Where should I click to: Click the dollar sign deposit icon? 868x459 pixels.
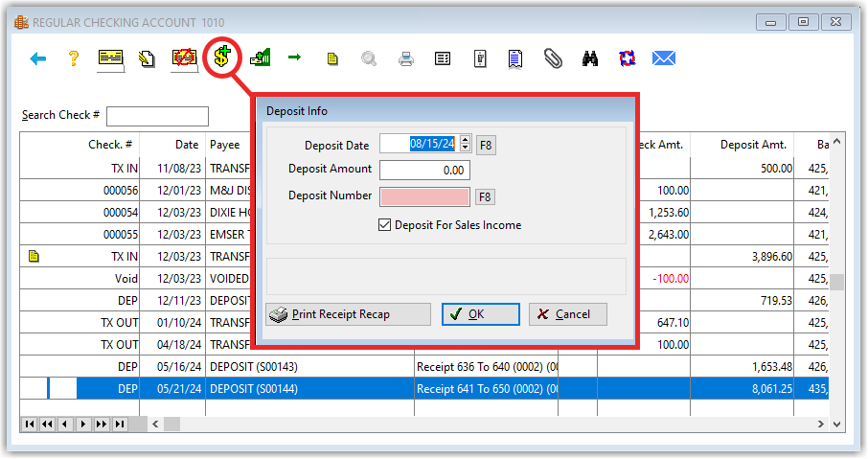point(222,57)
